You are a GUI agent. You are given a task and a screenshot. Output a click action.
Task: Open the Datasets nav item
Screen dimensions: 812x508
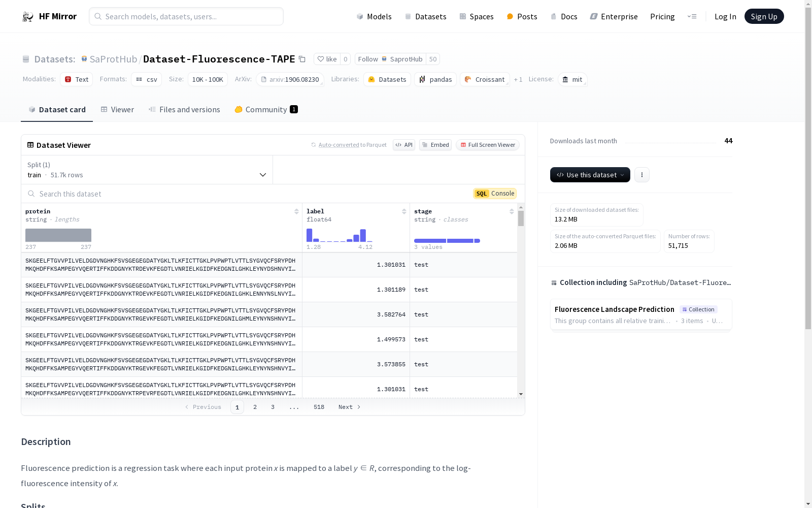tap(425, 16)
